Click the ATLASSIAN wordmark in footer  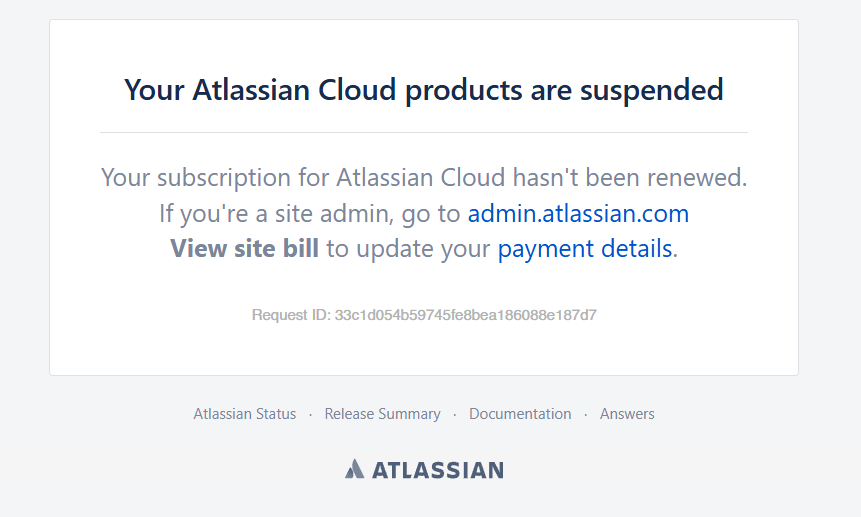pos(438,470)
